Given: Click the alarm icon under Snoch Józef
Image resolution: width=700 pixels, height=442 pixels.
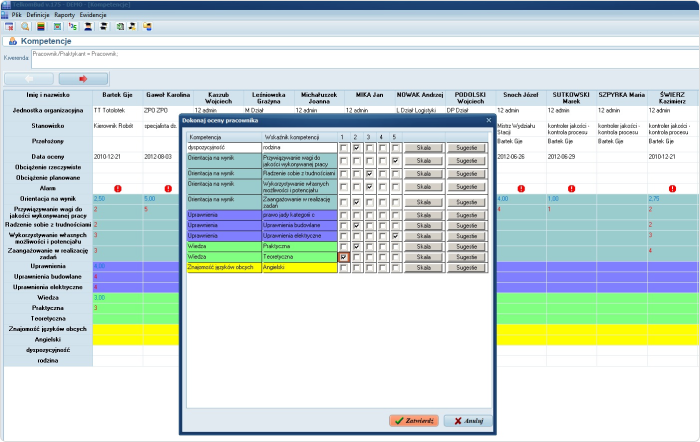Looking at the screenshot, I should pos(521,188).
